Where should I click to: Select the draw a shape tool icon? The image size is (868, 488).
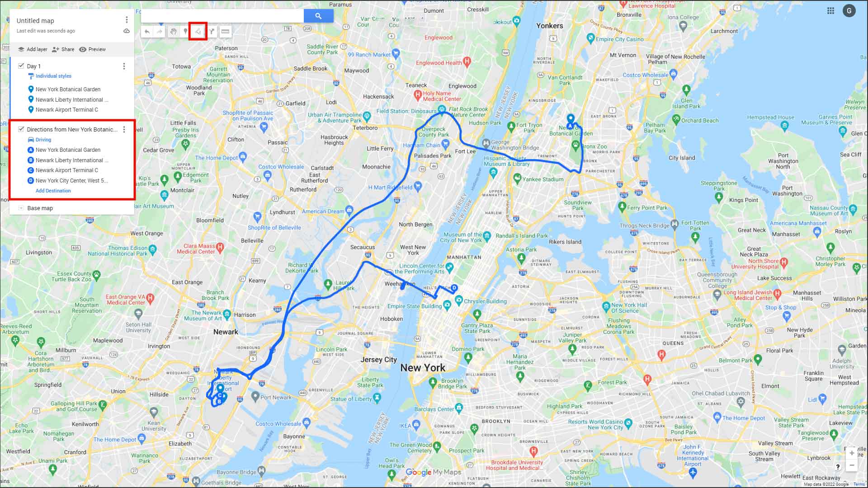tap(198, 32)
